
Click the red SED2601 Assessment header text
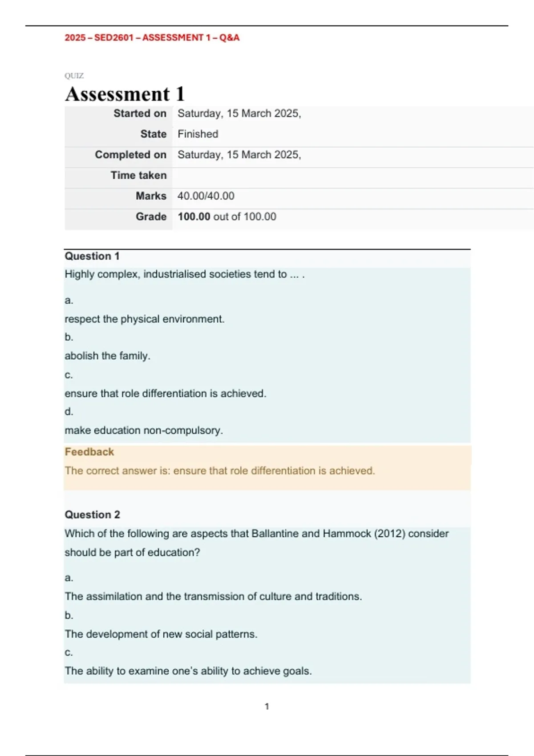coord(152,38)
